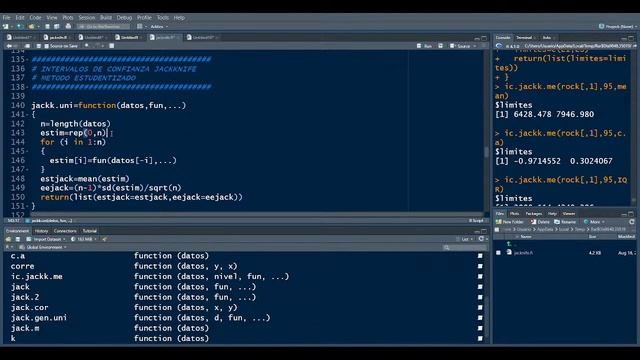Screen dimensions: 640x360
Task: View source of function jack.cor icon
Action: click(480, 307)
